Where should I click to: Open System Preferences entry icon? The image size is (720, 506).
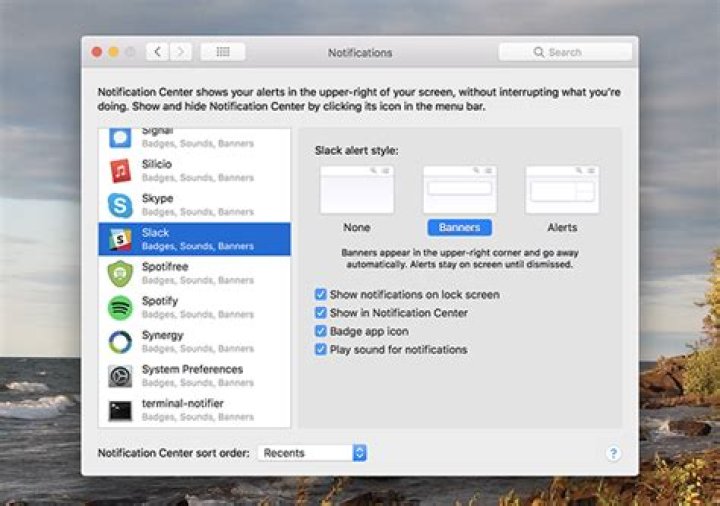(120, 376)
